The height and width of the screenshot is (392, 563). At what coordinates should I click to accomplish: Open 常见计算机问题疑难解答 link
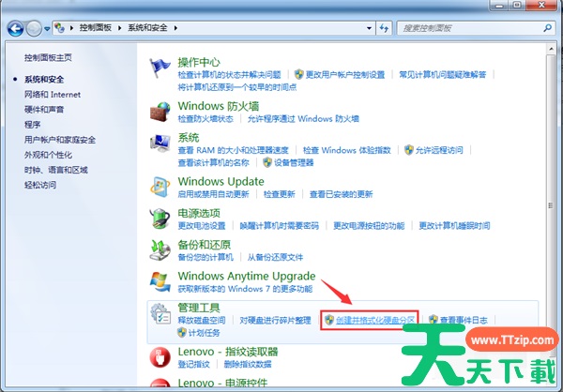443,75
